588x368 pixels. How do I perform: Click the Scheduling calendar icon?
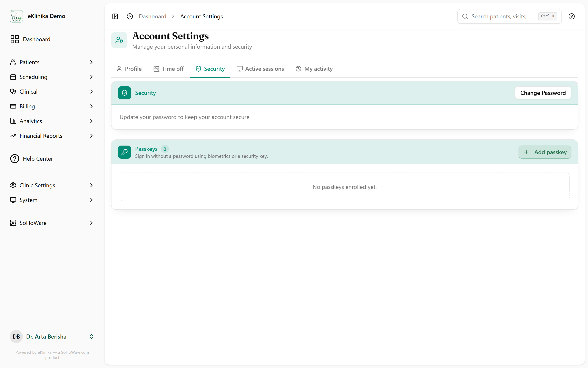pos(13,77)
